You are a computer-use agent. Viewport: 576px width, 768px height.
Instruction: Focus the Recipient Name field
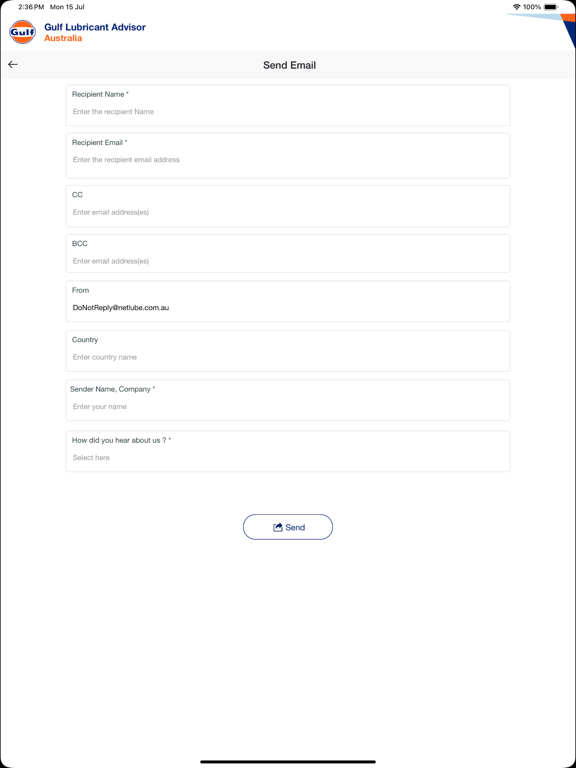pyautogui.click(x=288, y=105)
